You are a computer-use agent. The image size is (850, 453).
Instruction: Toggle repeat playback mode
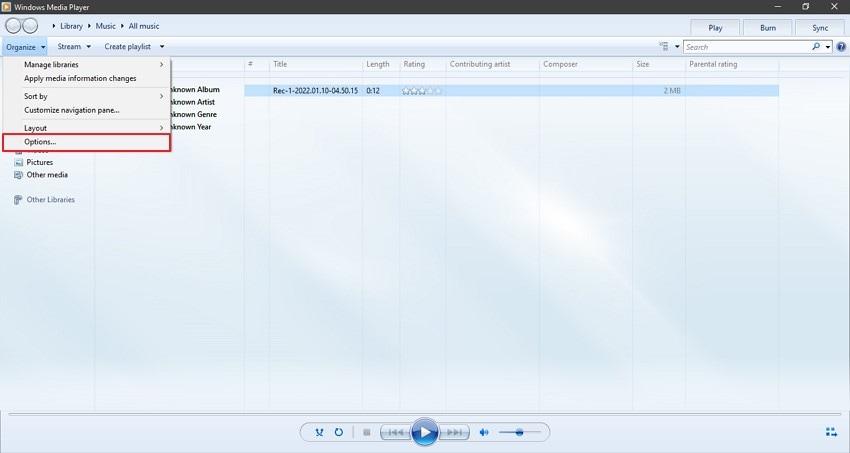[x=339, y=432]
